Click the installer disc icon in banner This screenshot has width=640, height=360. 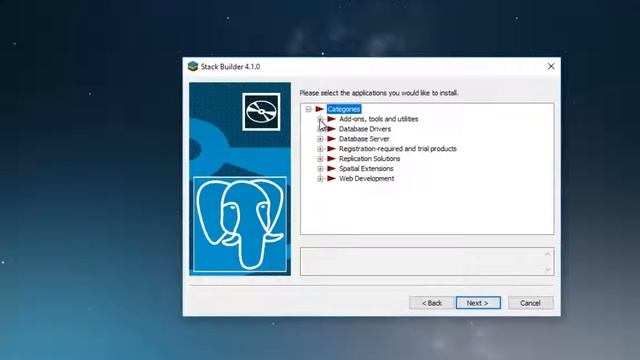261,112
